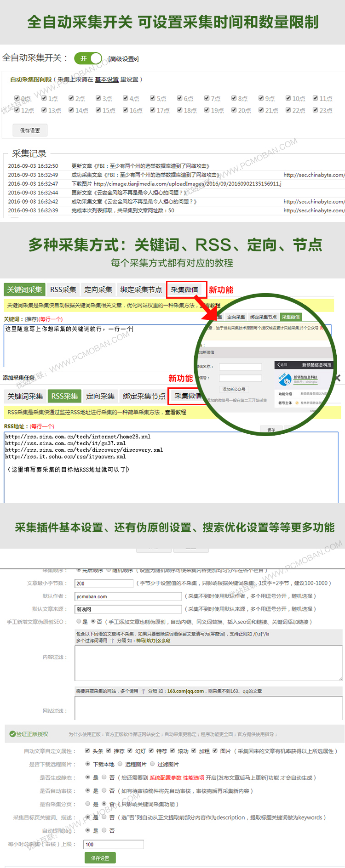Viewport: 345px width, 868px height.
Task: Switch to RSS采集 tab in keyword panel
Action: click(63, 289)
